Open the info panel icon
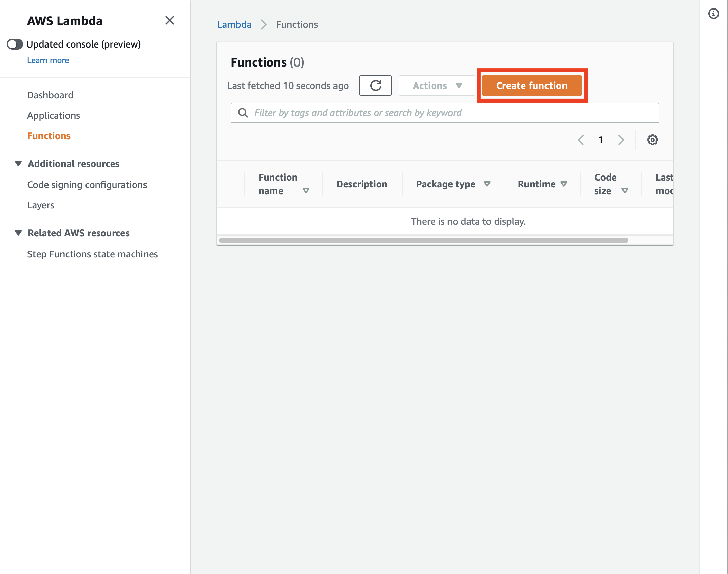The width and height of the screenshot is (728, 574). coord(714,14)
